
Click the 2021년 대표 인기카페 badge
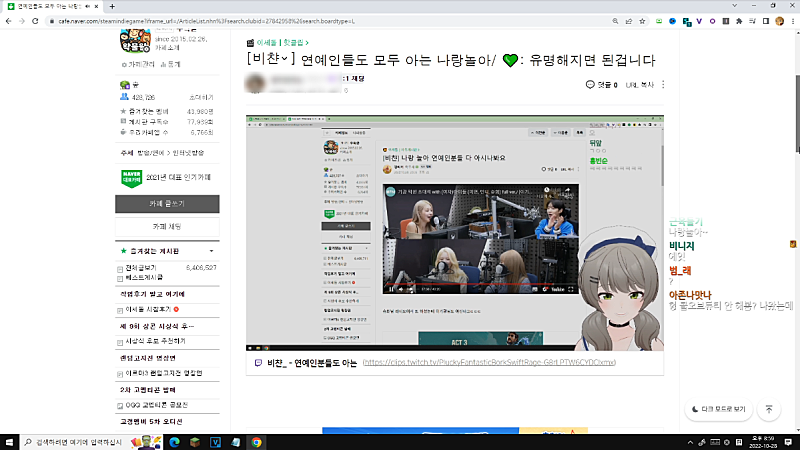[x=166, y=178]
